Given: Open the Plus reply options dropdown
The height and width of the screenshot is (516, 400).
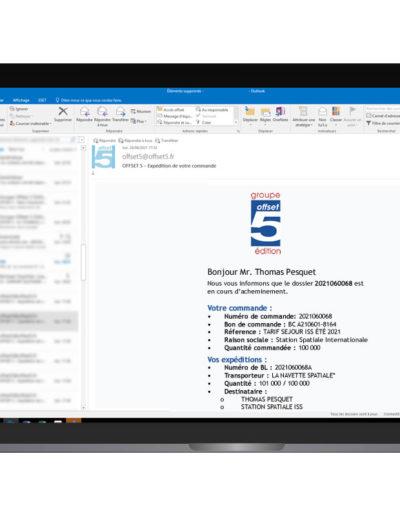Looking at the screenshot, I should [x=138, y=121].
